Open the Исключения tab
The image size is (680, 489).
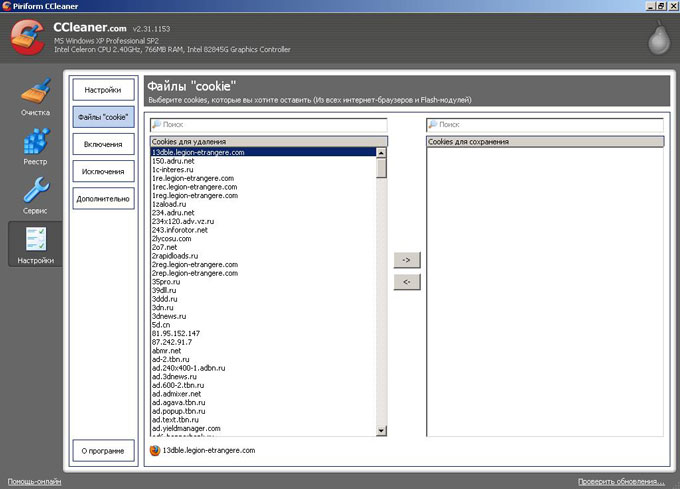[x=103, y=172]
